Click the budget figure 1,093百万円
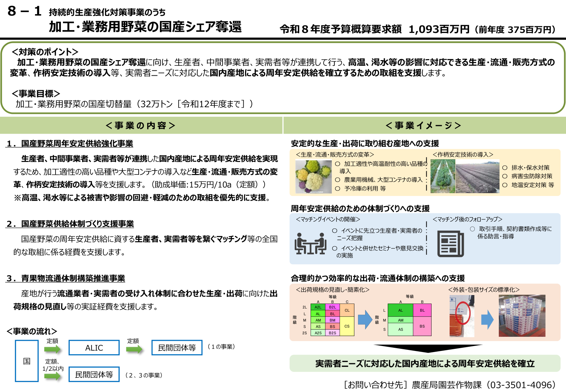 439,29
